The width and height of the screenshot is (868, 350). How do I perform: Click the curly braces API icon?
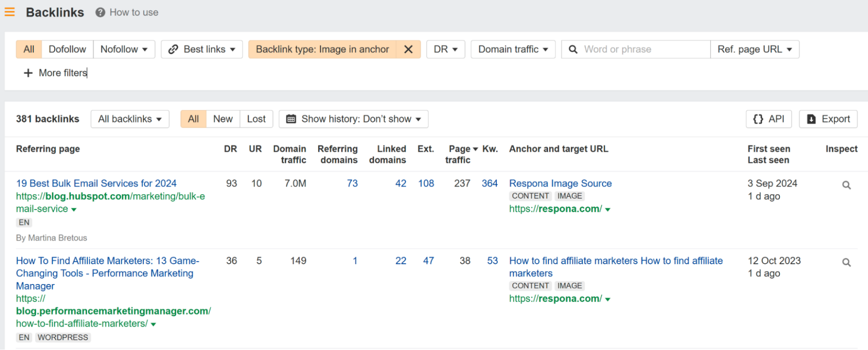(x=758, y=119)
